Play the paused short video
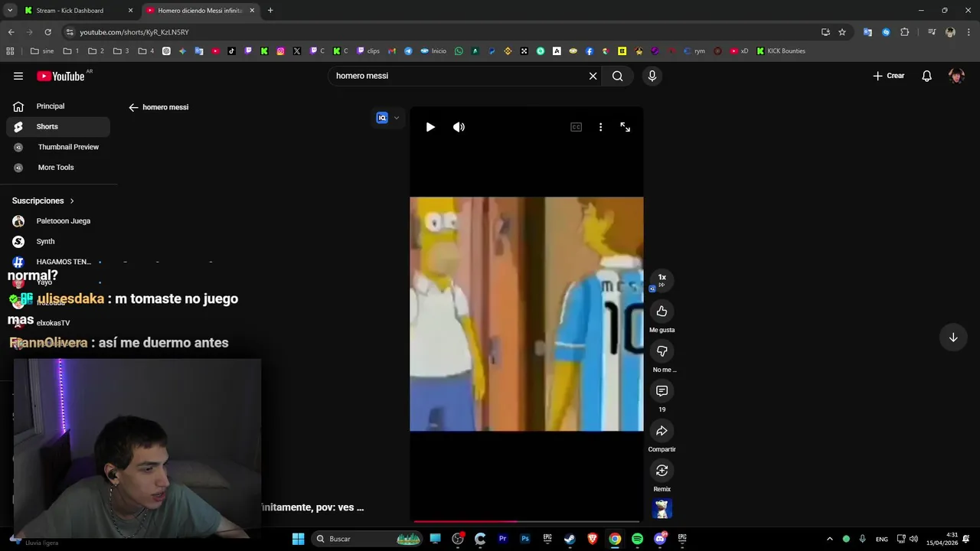The width and height of the screenshot is (980, 551). coord(430,127)
